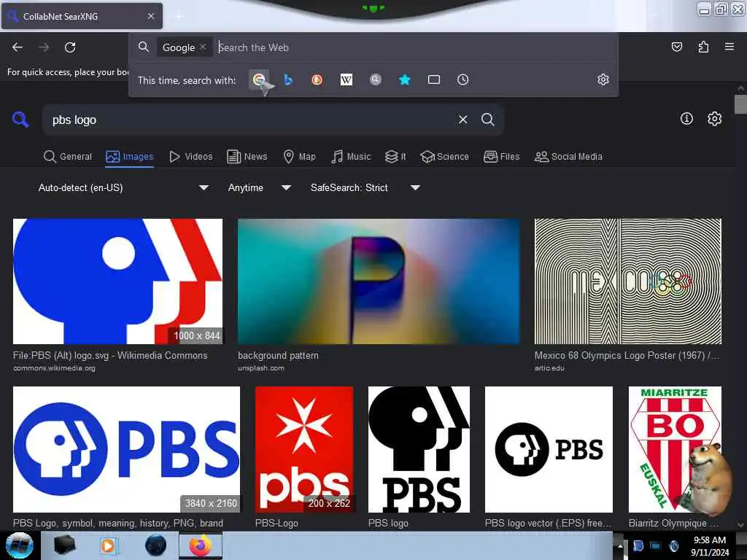The width and height of the screenshot is (747, 560).
Task: Switch to the Images category
Action: click(130, 156)
